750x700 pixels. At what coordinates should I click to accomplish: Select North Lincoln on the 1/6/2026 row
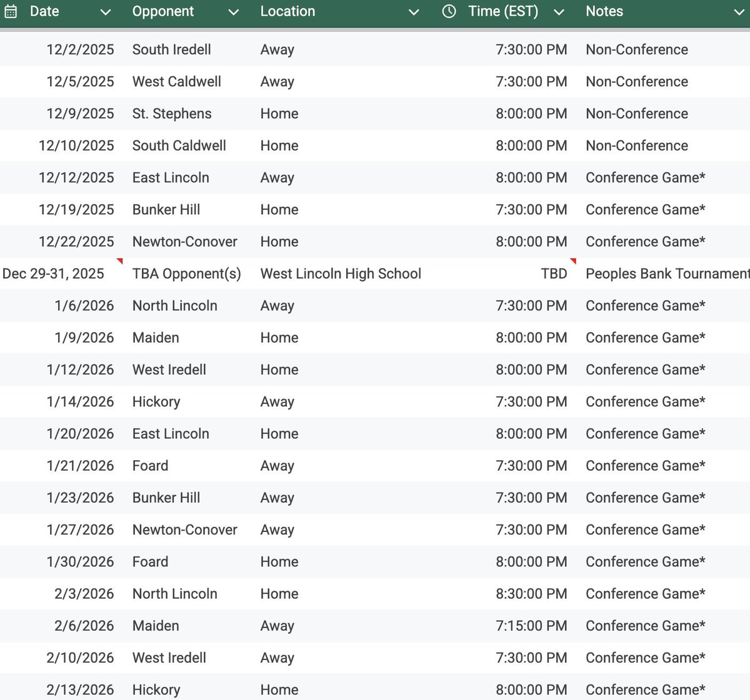tap(174, 306)
